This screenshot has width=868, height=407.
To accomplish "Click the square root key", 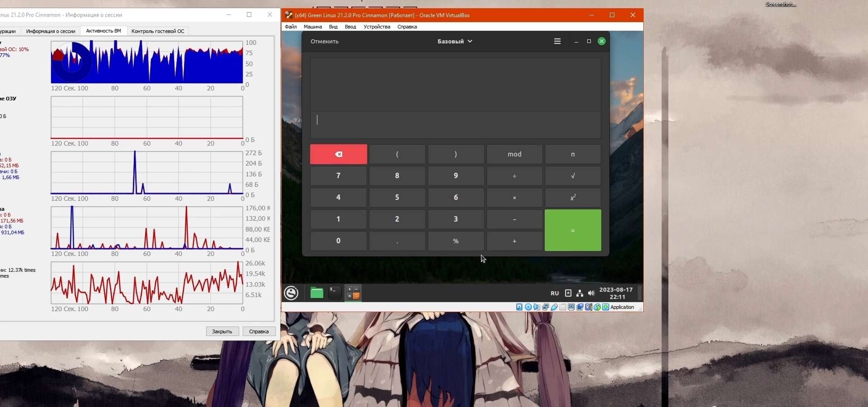I will pyautogui.click(x=573, y=176).
